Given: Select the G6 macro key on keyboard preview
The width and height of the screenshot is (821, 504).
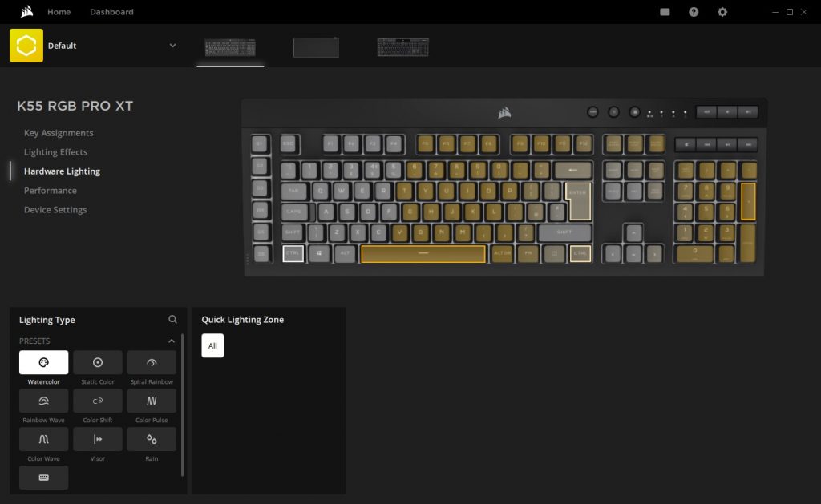Looking at the screenshot, I should (261, 254).
